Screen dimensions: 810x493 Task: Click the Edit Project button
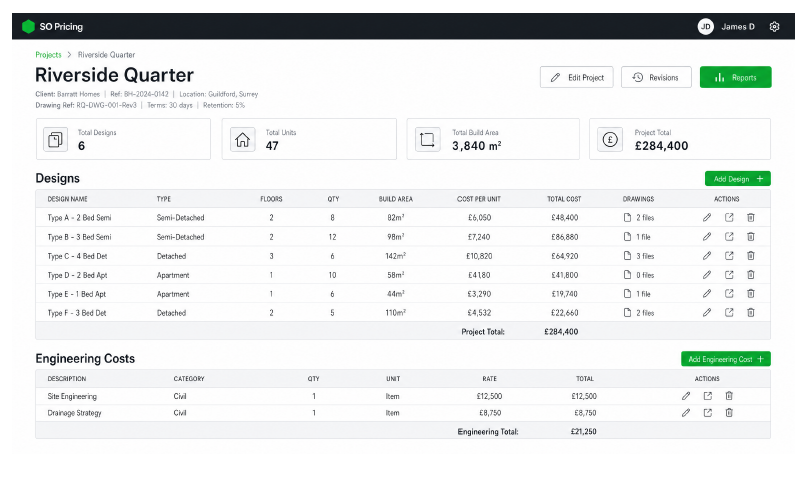[577, 78]
